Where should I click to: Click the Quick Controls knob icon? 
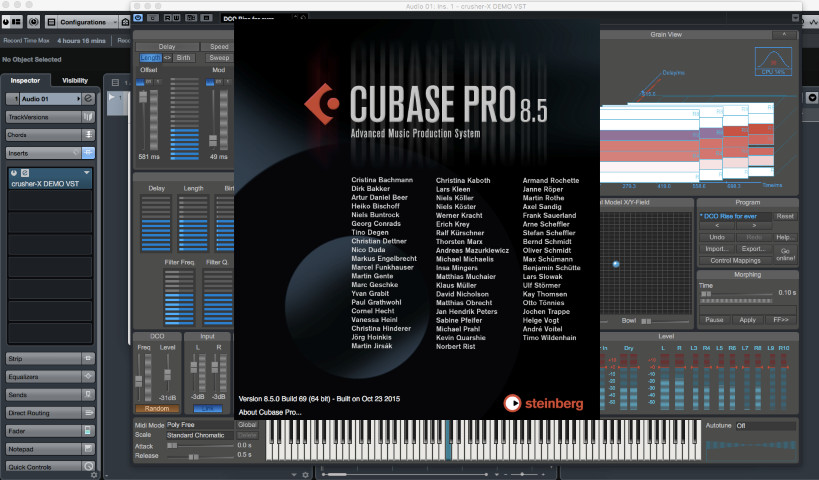pos(88,466)
